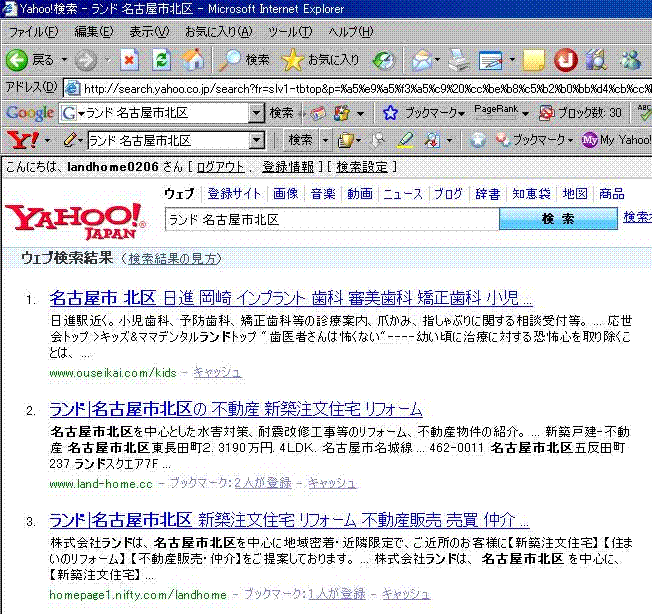Open キャッシュ link for www.ouseikai.com/kids
This screenshot has height=614, width=652.
click(x=217, y=372)
